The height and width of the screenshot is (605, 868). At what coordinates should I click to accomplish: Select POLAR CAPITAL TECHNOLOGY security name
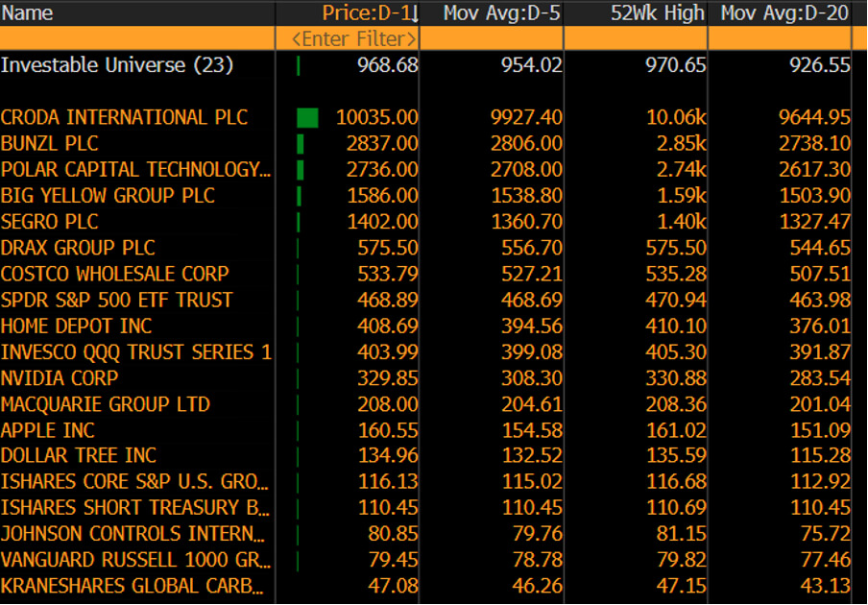[x=135, y=169]
